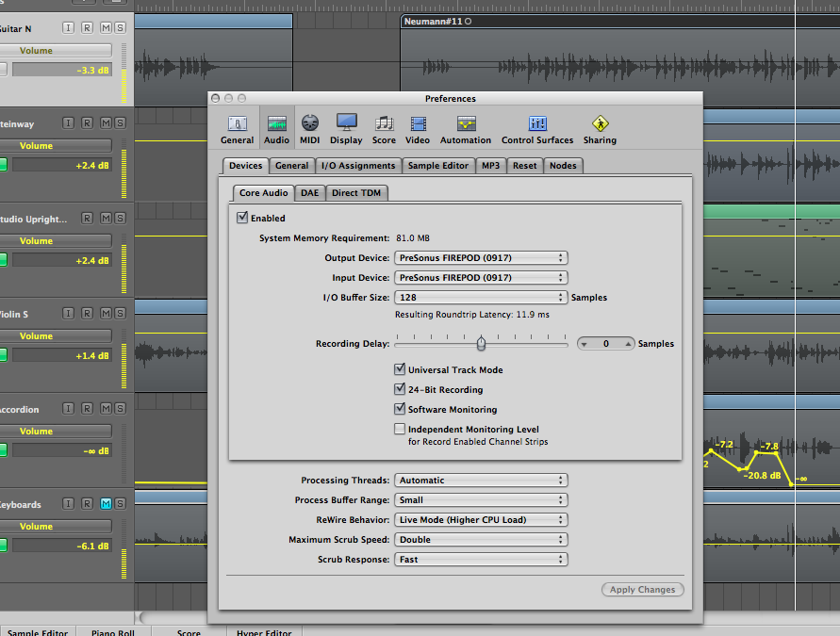The height and width of the screenshot is (636, 840).
Task: Switch to the Nodes tab
Action: pos(563,166)
